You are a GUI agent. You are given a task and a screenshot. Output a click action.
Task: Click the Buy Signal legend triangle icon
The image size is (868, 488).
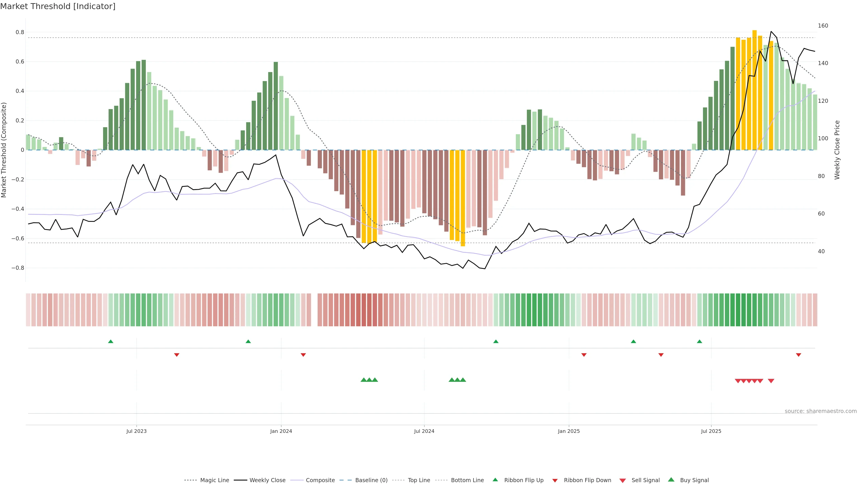tap(671, 480)
